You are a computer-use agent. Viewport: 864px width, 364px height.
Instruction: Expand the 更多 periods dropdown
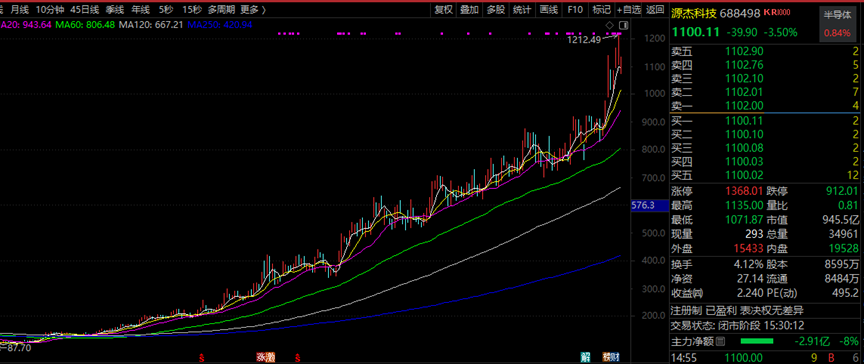253,9
